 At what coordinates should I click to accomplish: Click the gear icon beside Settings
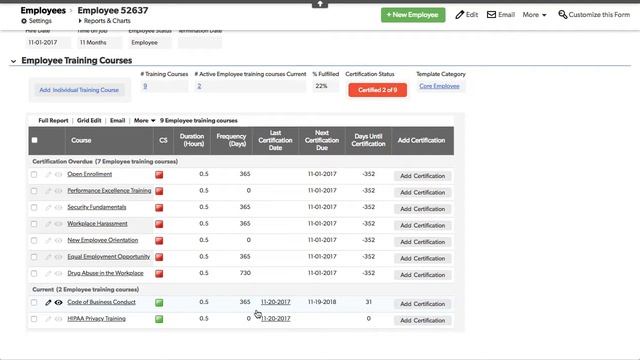click(24, 21)
